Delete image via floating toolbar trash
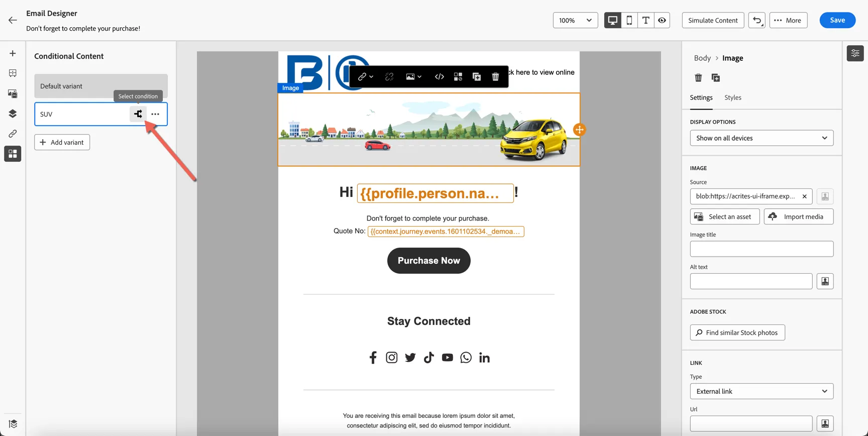Viewport: 868px width, 436px height. click(x=495, y=77)
